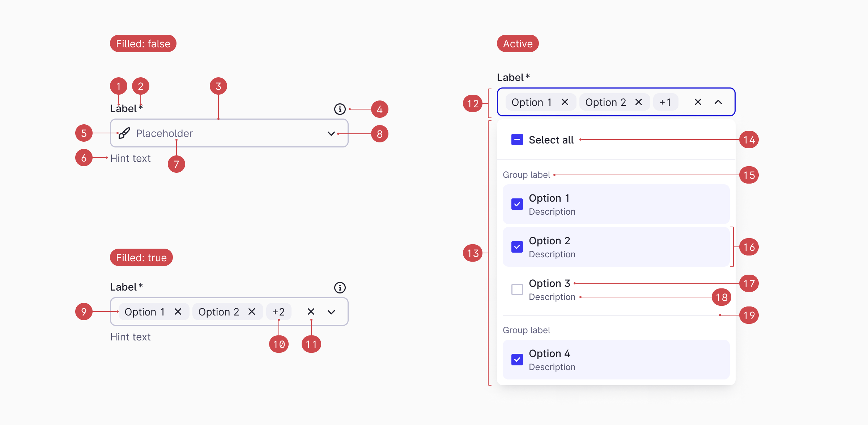The image size is (868, 425).
Task: Click the info icon above the filled field
Action: [340, 288]
